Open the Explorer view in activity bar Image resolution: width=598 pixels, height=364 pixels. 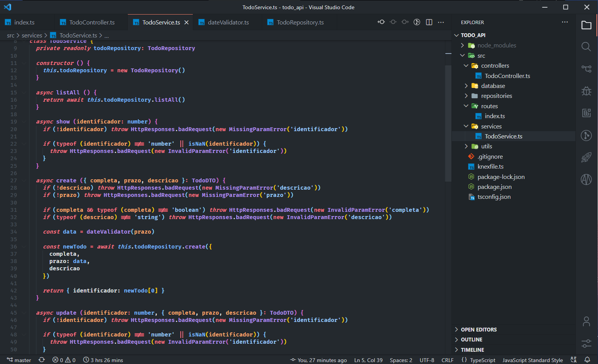pos(586,25)
